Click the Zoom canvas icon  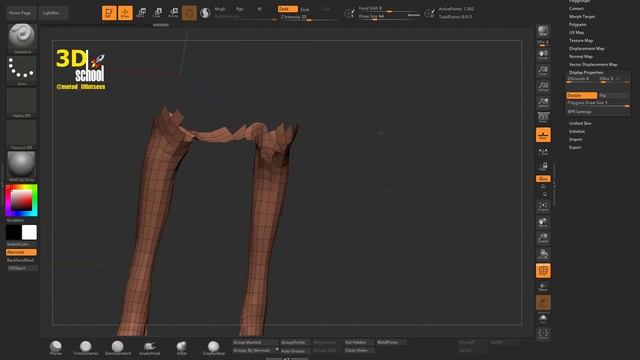(543, 71)
